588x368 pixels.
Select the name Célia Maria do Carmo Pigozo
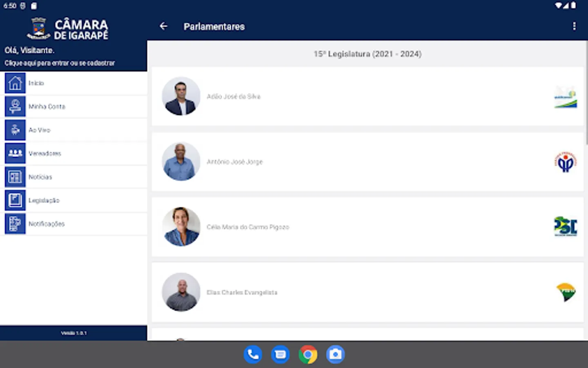click(x=248, y=227)
